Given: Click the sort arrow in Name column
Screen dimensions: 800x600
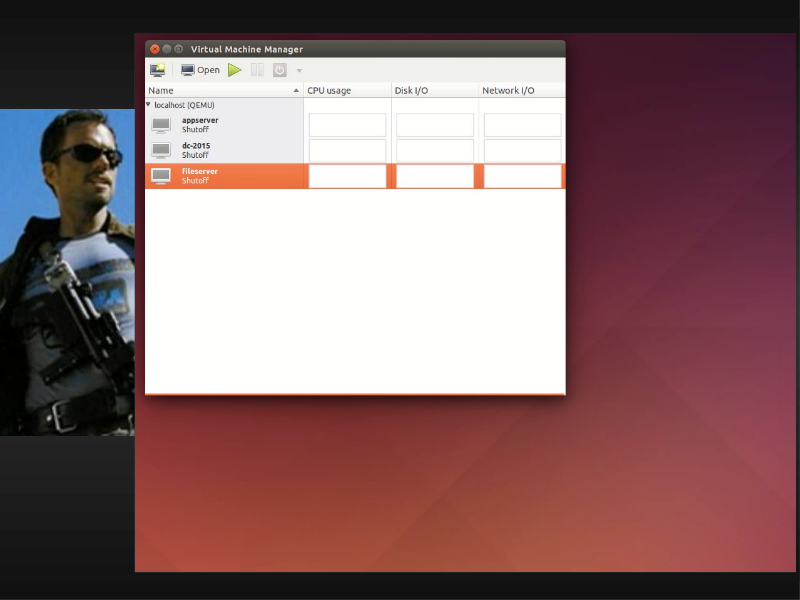Looking at the screenshot, I should pyautogui.click(x=296, y=90).
